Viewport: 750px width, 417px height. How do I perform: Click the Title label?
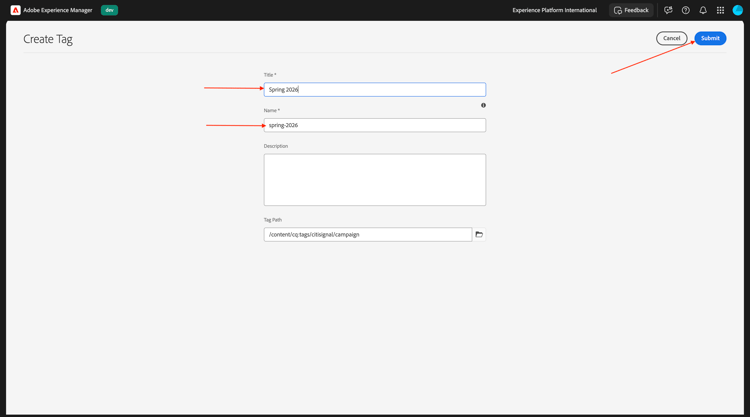[270, 75]
